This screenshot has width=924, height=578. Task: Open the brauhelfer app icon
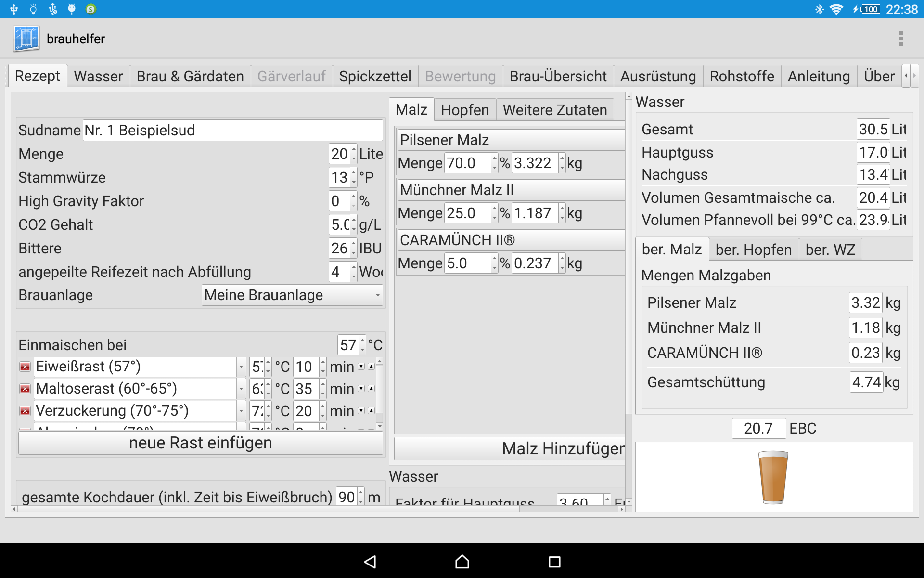[26, 39]
